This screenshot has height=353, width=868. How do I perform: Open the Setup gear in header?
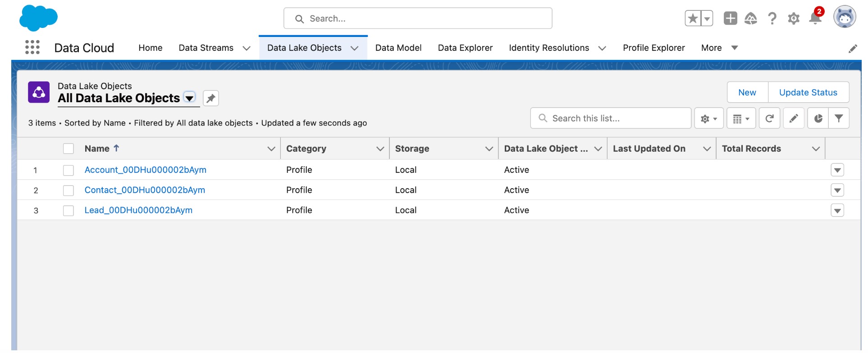coord(794,18)
